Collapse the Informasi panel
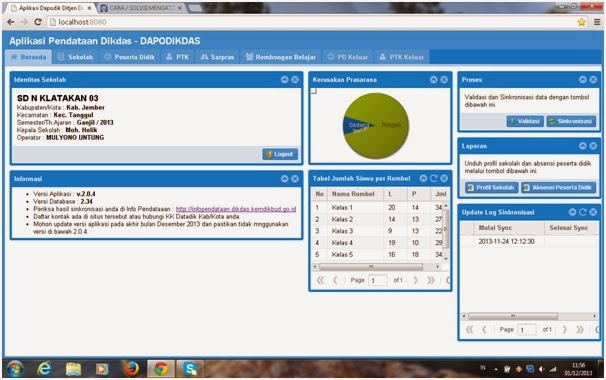 (x=284, y=179)
